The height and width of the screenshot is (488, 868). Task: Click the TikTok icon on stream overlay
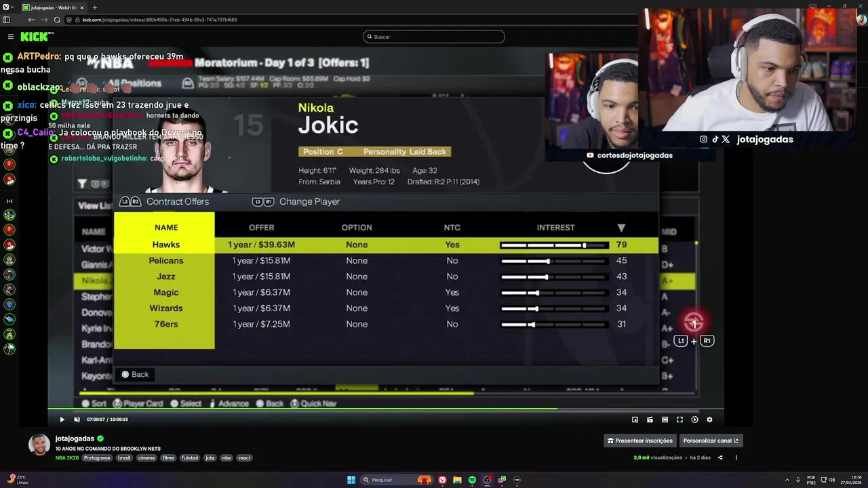[x=715, y=139]
